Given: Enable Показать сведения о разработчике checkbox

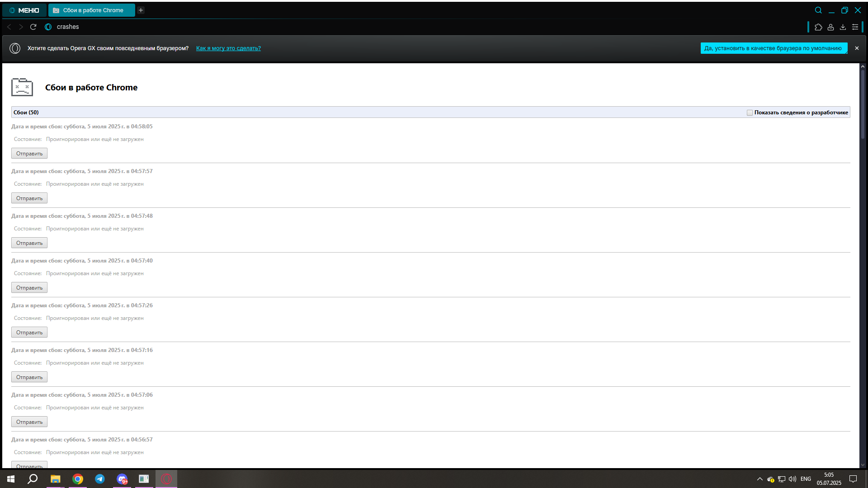Looking at the screenshot, I should tap(750, 113).
